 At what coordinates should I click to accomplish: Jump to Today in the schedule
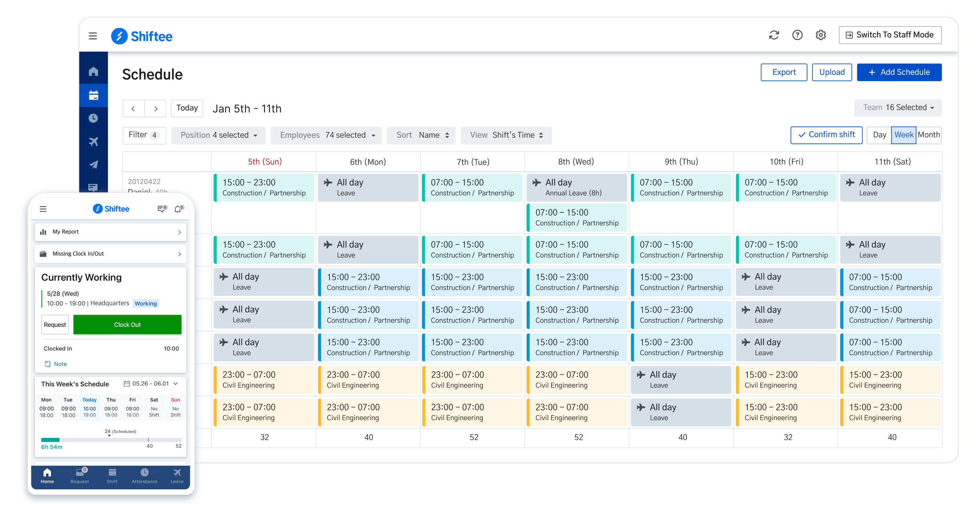187,108
